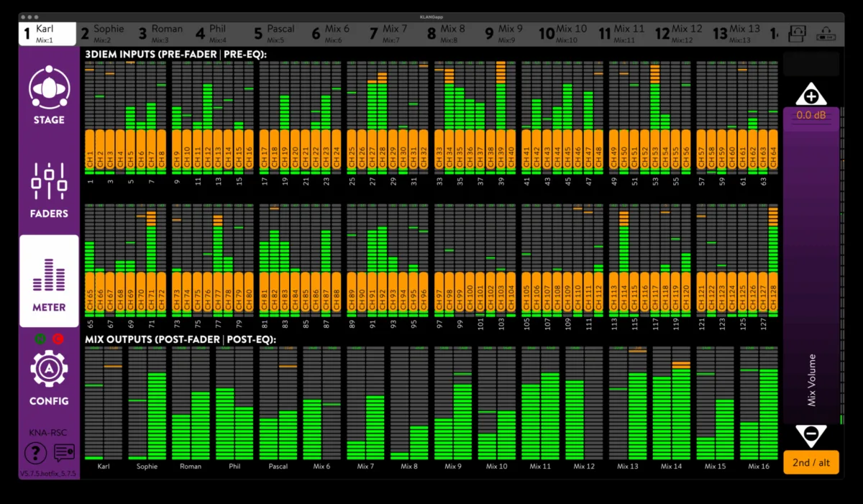Toggle the 2nd / alt button
This screenshot has height=504, width=863.
811,463
